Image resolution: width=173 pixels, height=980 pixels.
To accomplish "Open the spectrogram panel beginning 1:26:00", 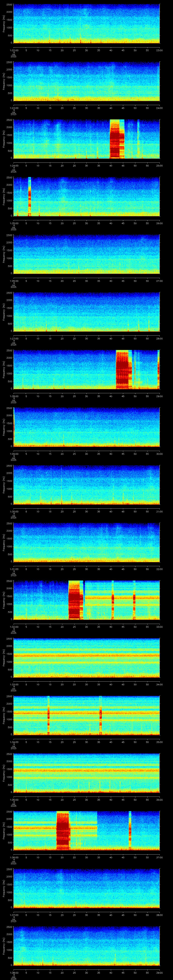I will click(86, 255).
